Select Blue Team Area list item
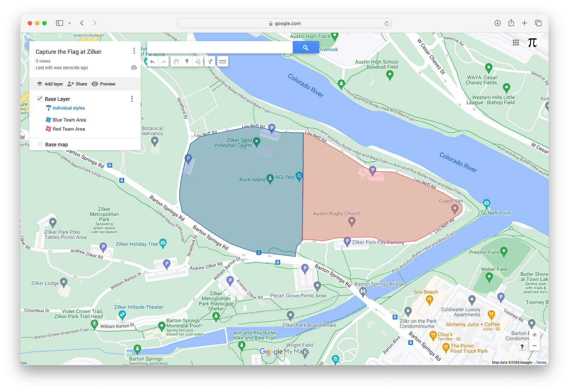Image resolution: width=569 pixels, height=392 pixels. pyautogui.click(x=69, y=120)
